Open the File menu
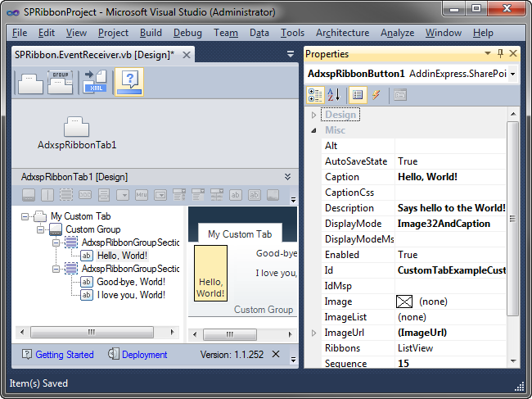 coord(20,33)
